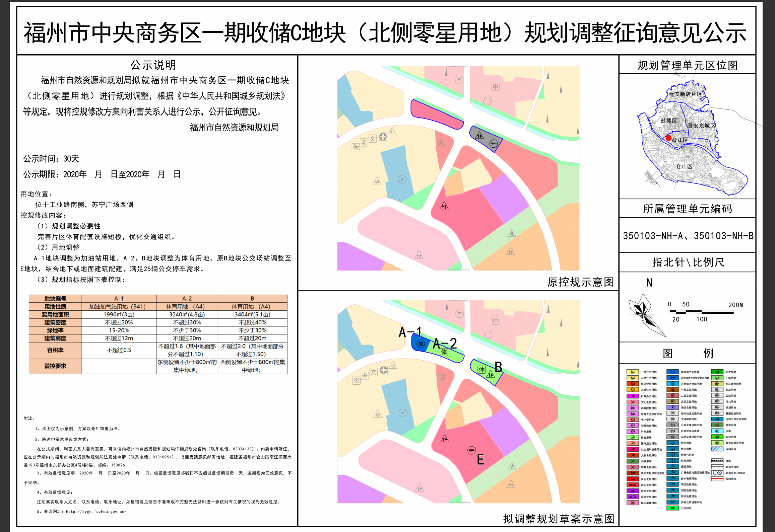Click the table cell 不超过12m

coord(119,338)
